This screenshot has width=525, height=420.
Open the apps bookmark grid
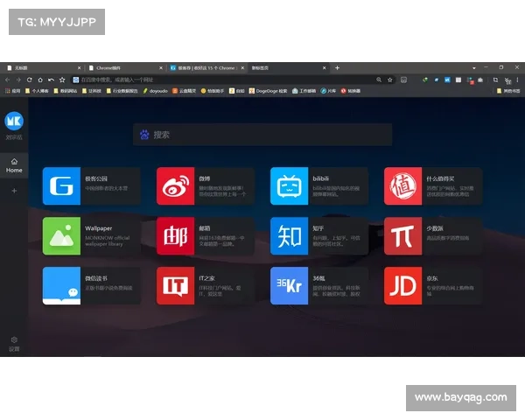coord(13,91)
